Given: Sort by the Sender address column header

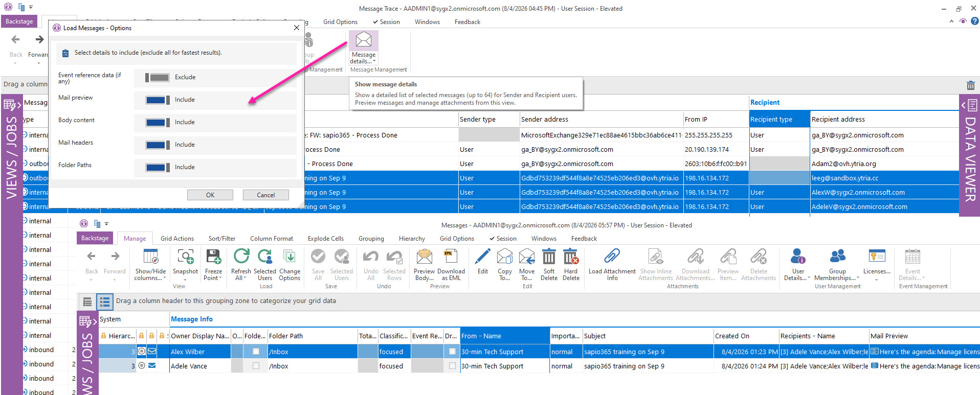Looking at the screenshot, I should (601, 119).
